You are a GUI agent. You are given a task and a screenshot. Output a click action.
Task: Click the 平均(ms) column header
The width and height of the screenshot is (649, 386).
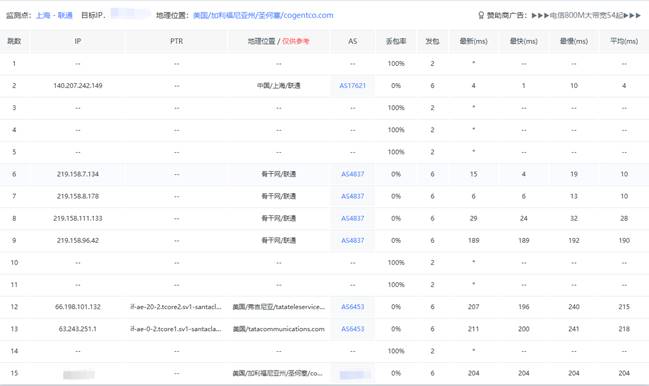624,41
